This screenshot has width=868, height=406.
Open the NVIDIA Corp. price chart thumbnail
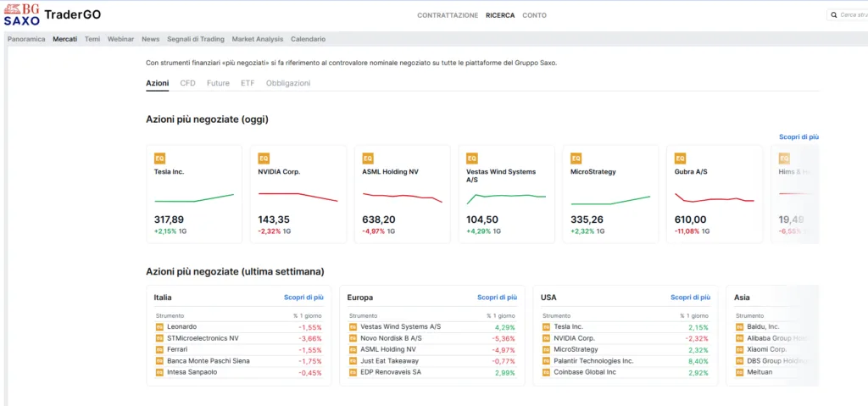pos(298,197)
